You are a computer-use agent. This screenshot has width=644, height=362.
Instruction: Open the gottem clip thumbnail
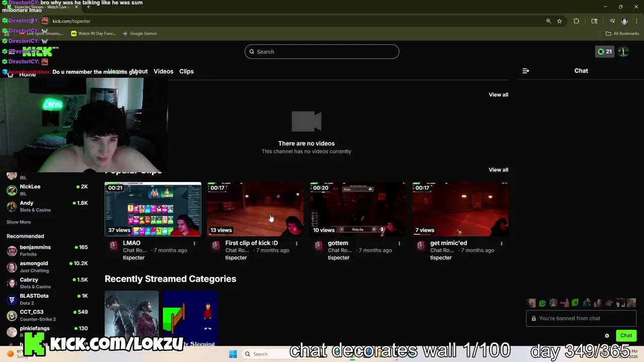[358, 209]
